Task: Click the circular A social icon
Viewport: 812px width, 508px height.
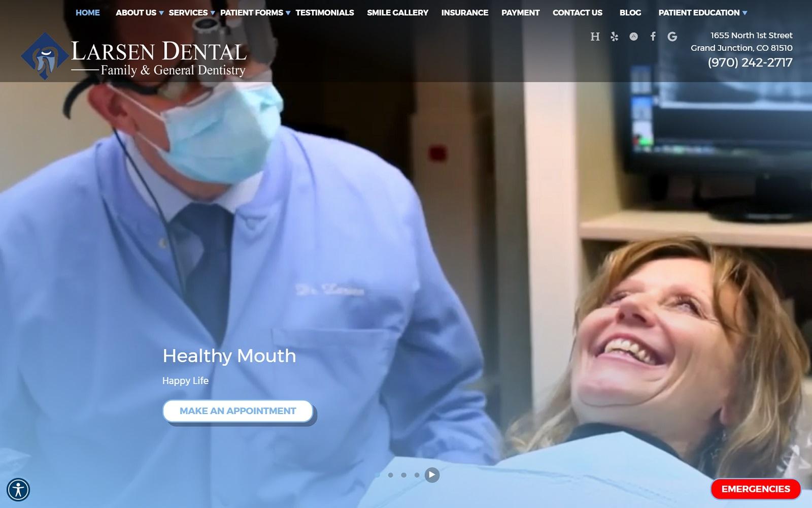Action: 634,37
